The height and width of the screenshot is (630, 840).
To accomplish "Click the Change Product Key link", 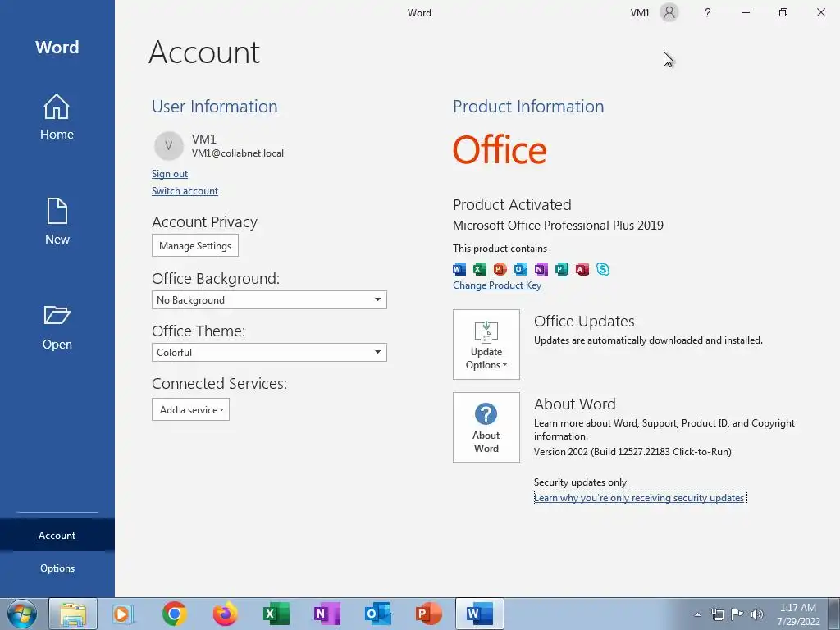I will [496, 285].
